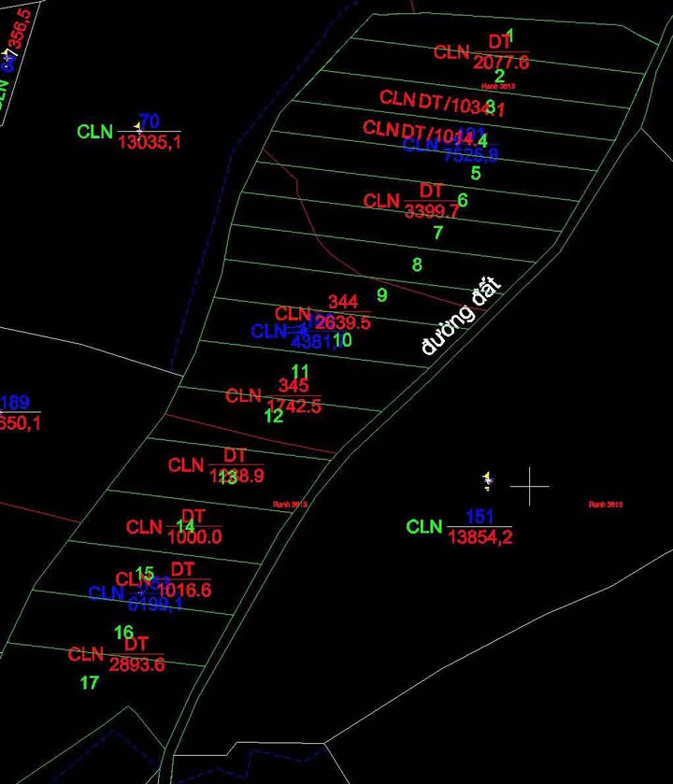Select the blue parcel number 70
Screen dimensions: 673x784
click(150, 121)
